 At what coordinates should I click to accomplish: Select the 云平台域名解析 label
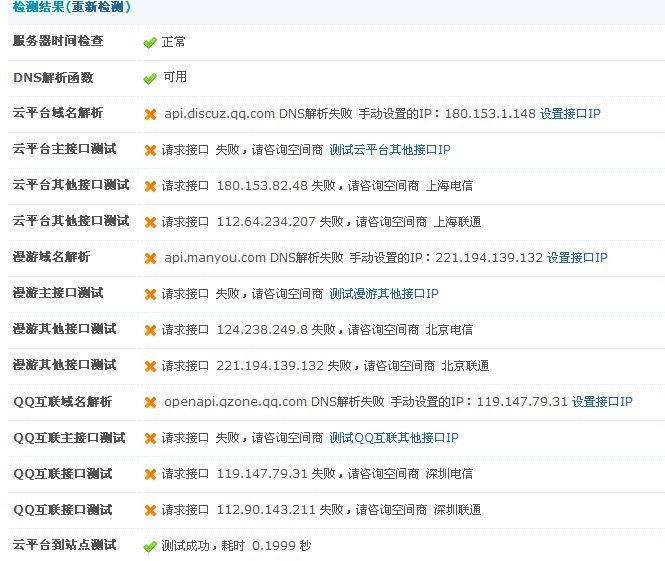click(58, 113)
